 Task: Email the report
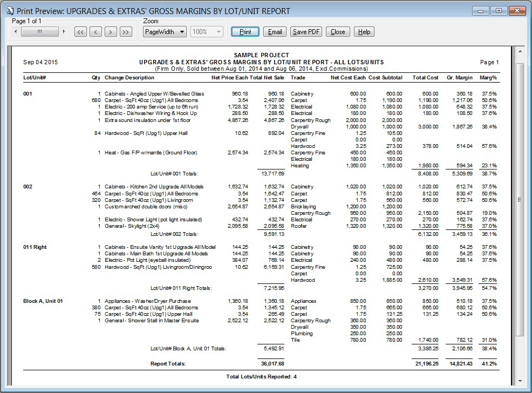tap(275, 32)
